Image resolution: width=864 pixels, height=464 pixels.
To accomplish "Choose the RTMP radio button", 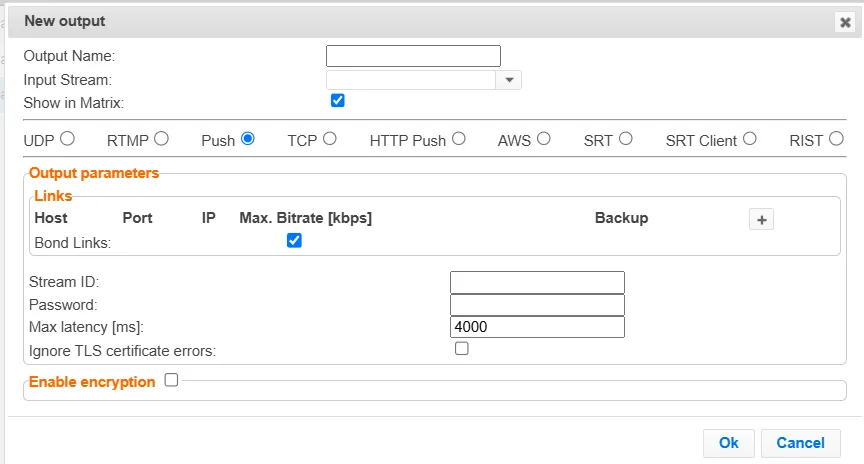I will coord(161,139).
